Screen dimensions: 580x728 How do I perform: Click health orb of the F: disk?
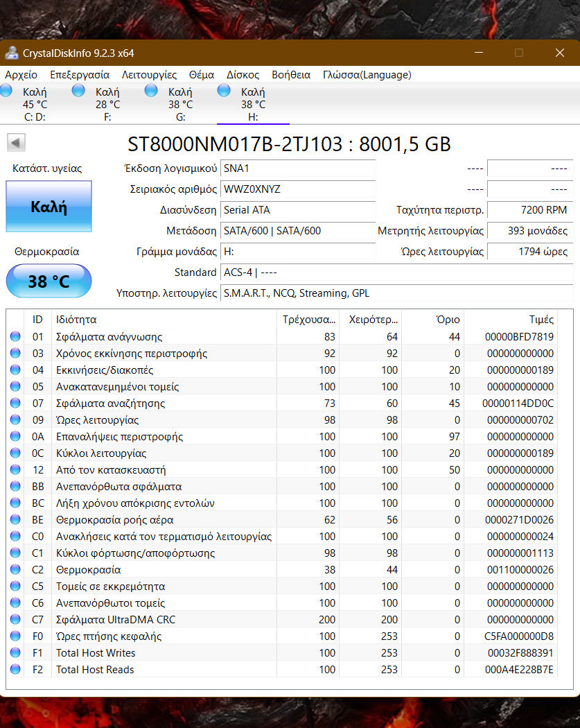[78, 90]
